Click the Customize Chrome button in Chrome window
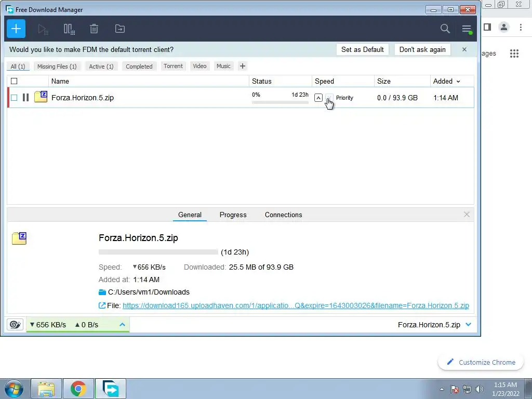532x399 pixels. [481, 362]
